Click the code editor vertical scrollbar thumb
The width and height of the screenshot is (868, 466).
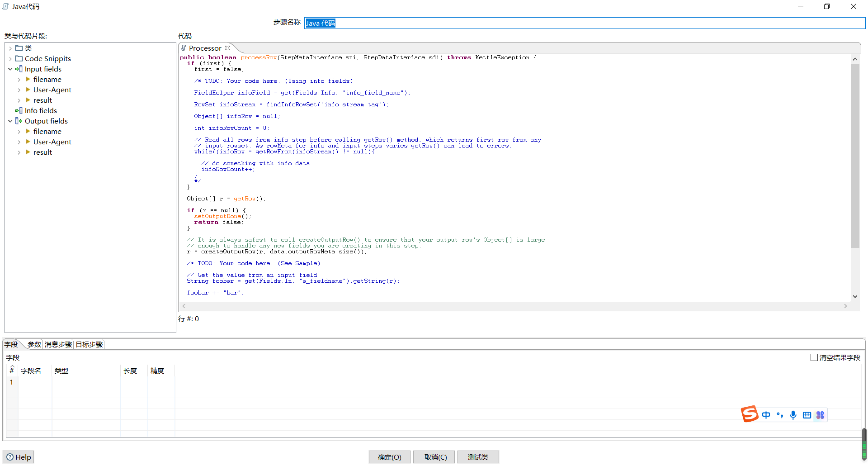point(855,156)
